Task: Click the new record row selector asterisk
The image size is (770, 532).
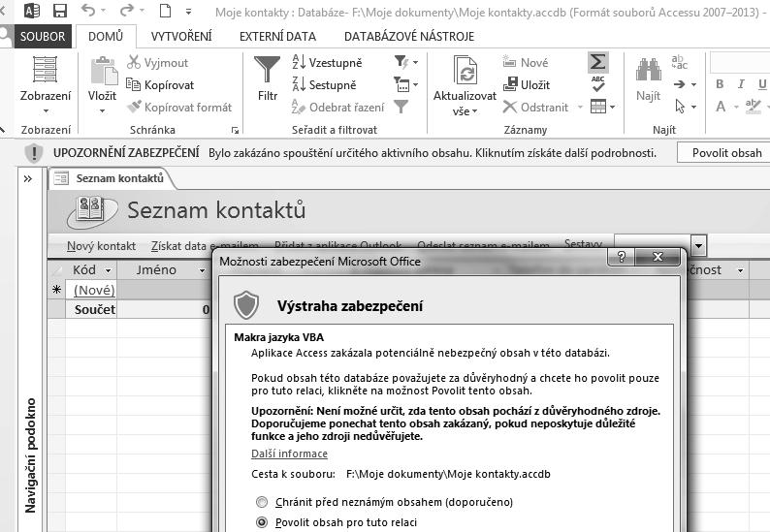Action: [56, 290]
